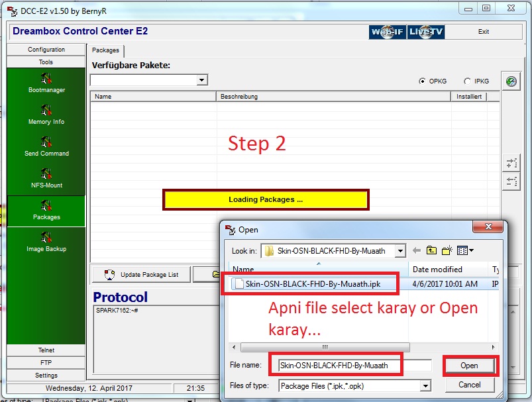The width and height of the screenshot is (532, 402).
Task: Click Update Package List button
Action: (x=141, y=274)
